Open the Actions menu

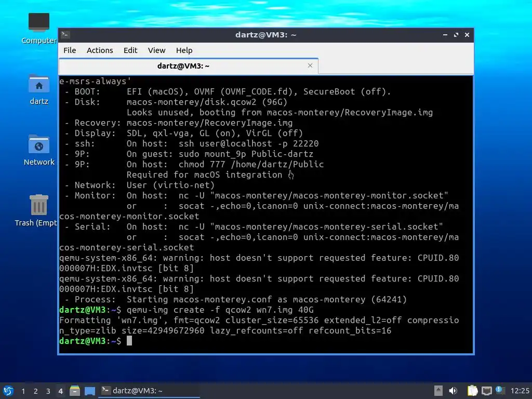[100, 50]
